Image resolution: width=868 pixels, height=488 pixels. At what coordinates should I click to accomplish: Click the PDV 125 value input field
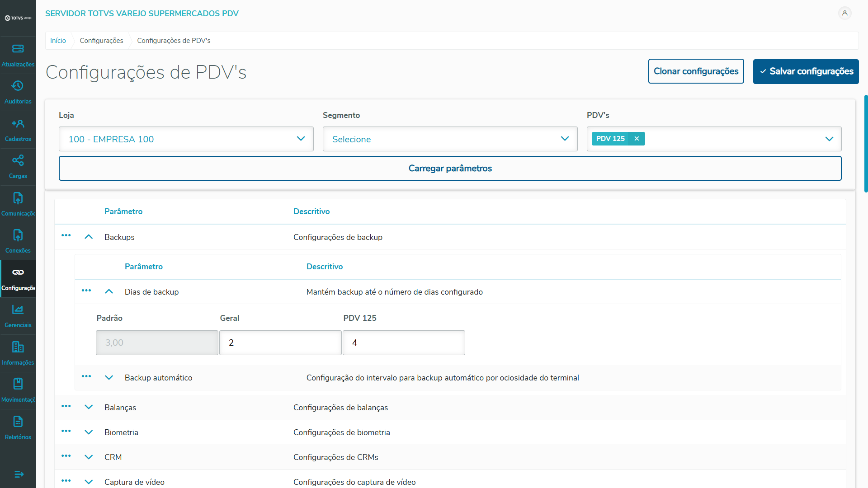[x=403, y=343]
